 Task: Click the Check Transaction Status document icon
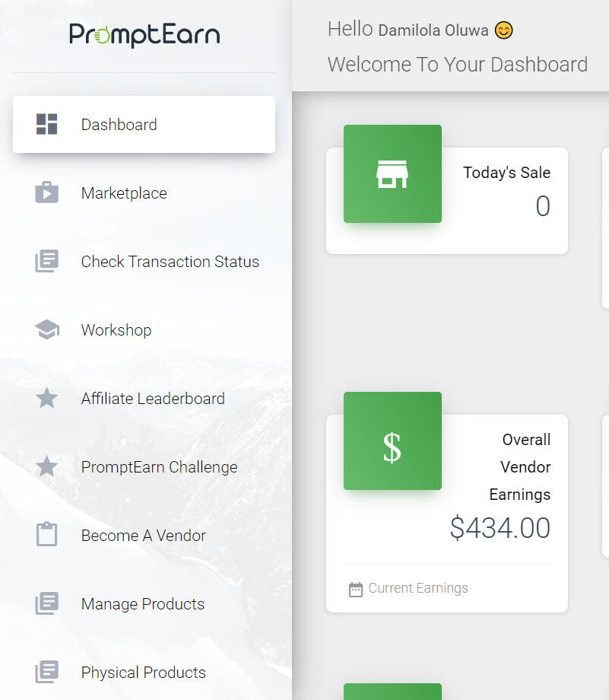click(x=47, y=261)
